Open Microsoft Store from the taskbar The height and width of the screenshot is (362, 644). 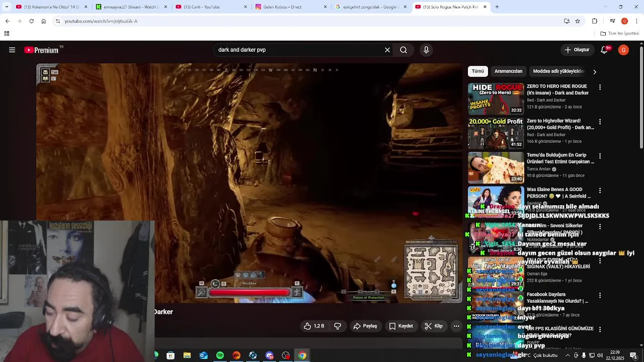coord(171,355)
